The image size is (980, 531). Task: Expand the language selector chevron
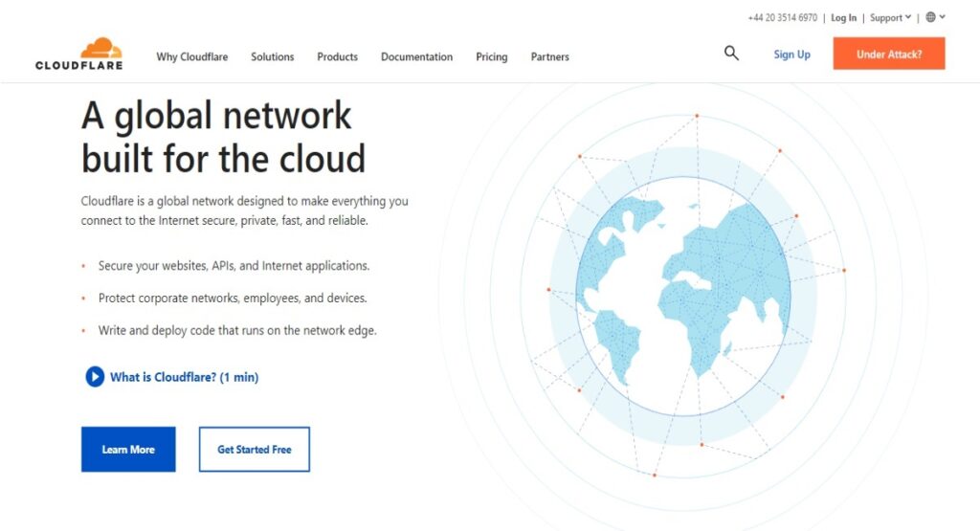coord(942,17)
